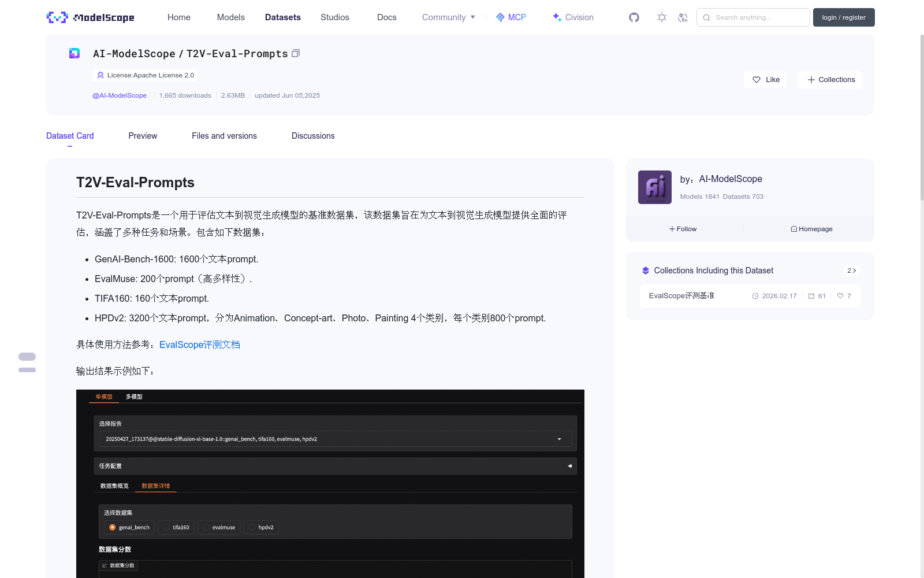The height and width of the screenshot is (578, 924).
Task: Click the collections stack icon
Action: coord(646,271)
